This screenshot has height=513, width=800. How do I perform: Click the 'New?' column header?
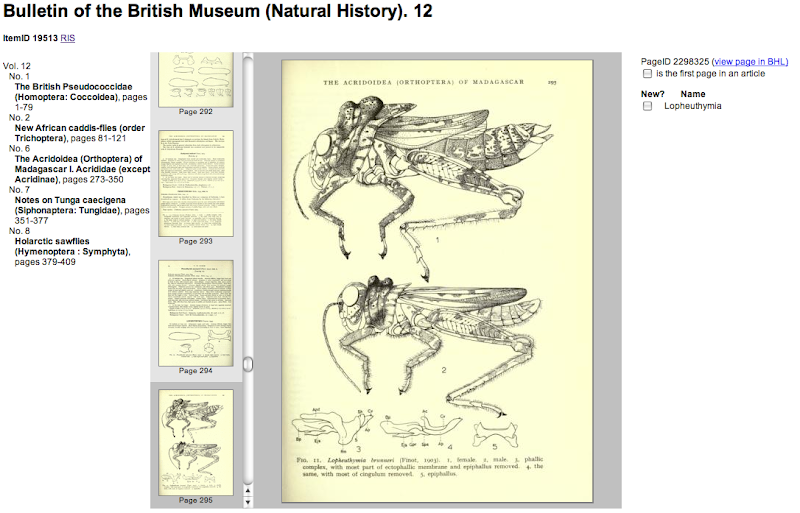click(653, 94)
